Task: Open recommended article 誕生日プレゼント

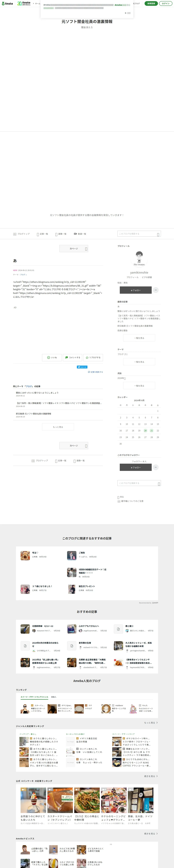Action: point(87,586)
